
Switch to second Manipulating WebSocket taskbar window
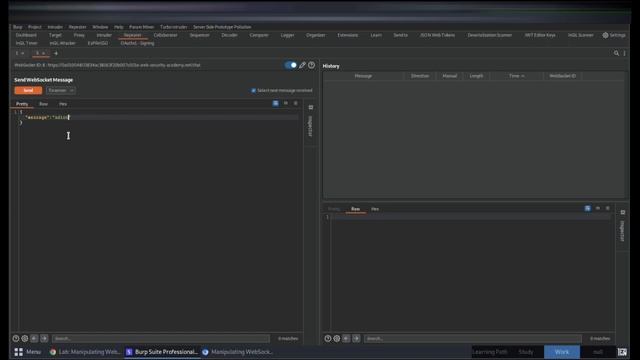(238, 352)
